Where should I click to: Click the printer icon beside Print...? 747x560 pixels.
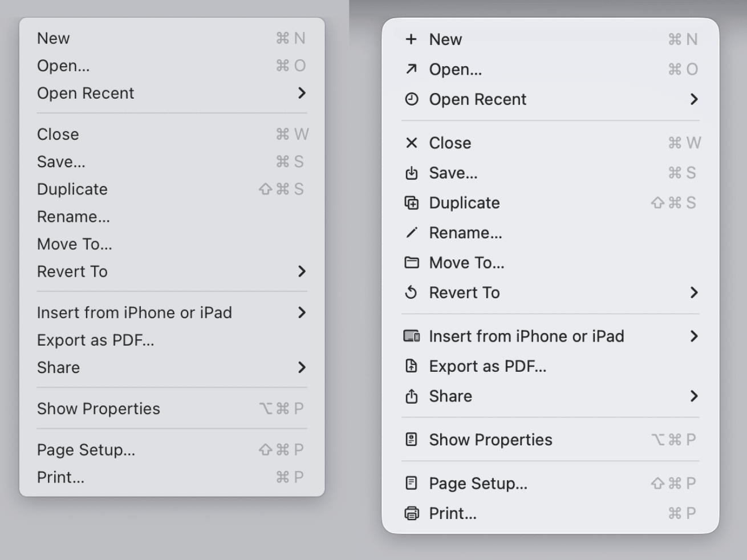[411, 514]
